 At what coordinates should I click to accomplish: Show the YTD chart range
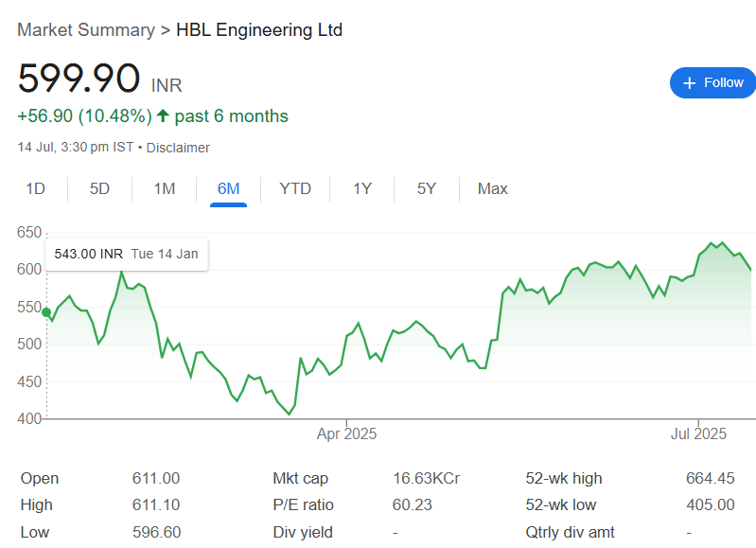pyautogui.click(x=295, y=188)
